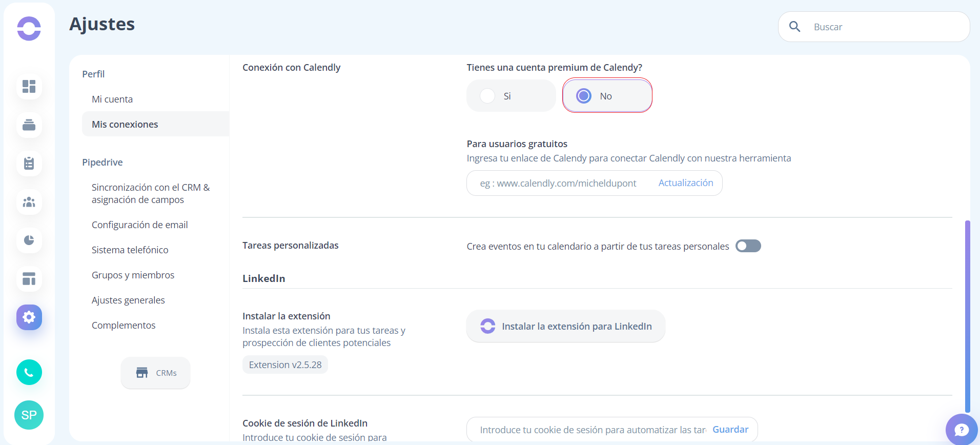
Task: Click the vertical scrollbar on the right
Action: [967, 316]
